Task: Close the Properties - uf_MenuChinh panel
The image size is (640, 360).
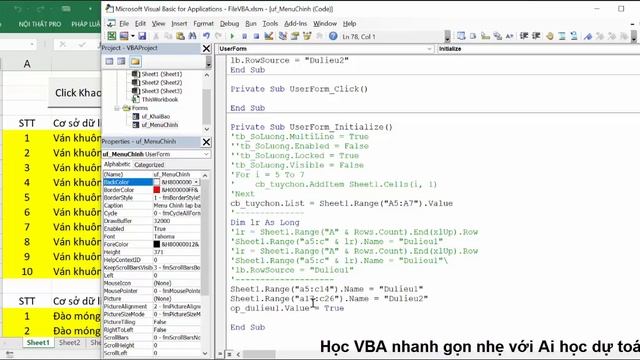Action: point(207,142)
